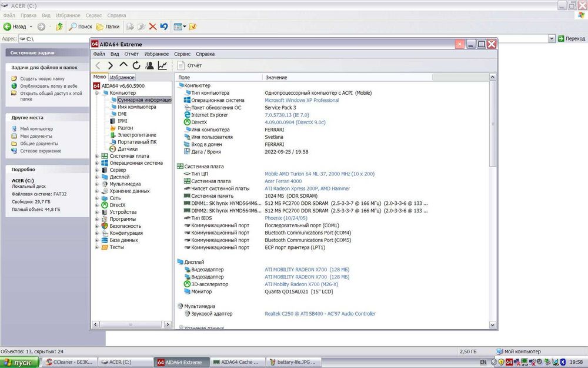Open the Microsoft Windows XP Professional link
588x368 pixels.
(302, 100)
